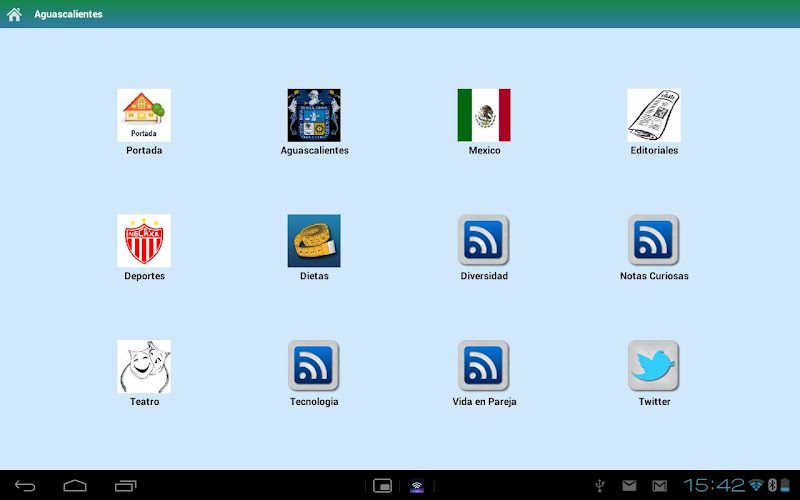Viewport: 800px width, 500px height.
Task: Tap the Diversidad label text
Action: pyautogui.click(x=484, y=276)
